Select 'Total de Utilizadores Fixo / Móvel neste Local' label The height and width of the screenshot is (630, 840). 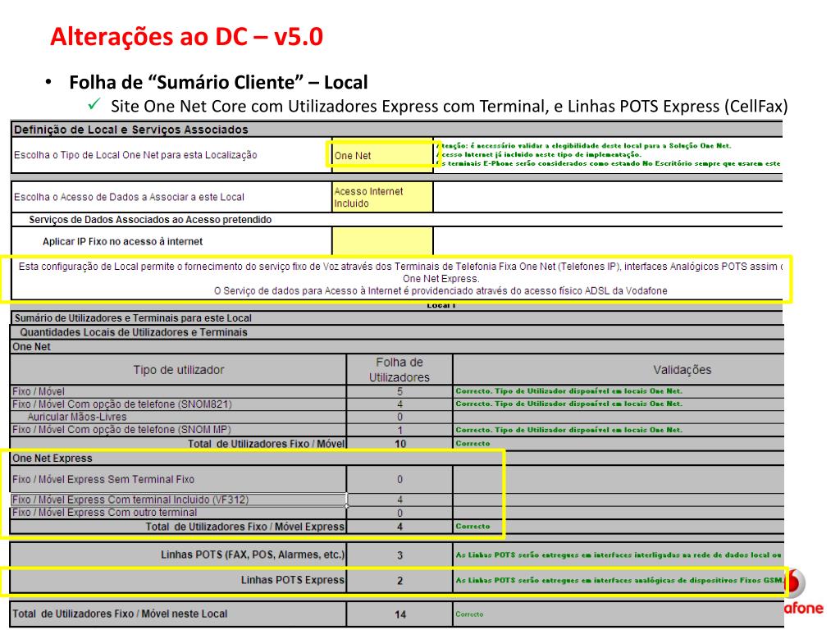point(120,614)
